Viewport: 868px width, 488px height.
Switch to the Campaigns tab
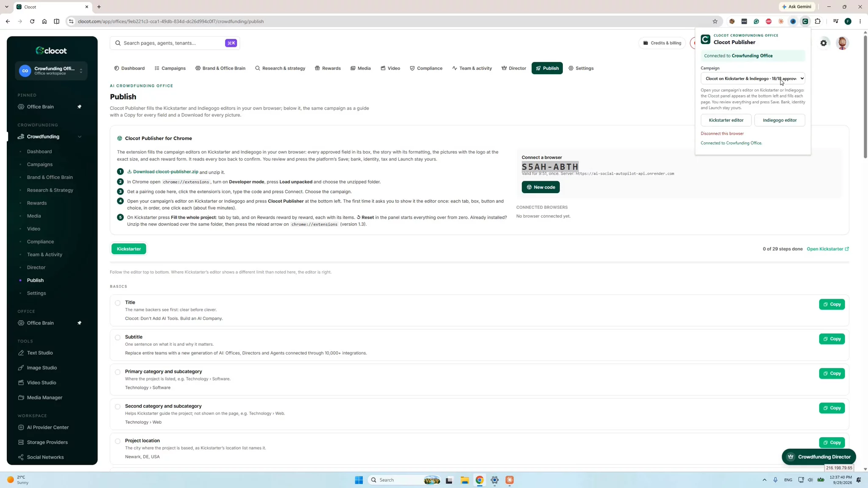(x=170, y=68)
